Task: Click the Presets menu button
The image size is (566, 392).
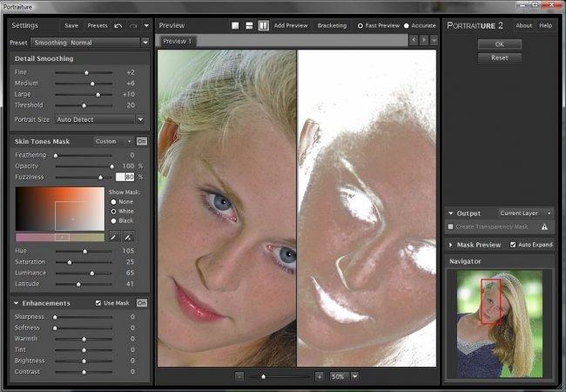Action: point(98,25)
